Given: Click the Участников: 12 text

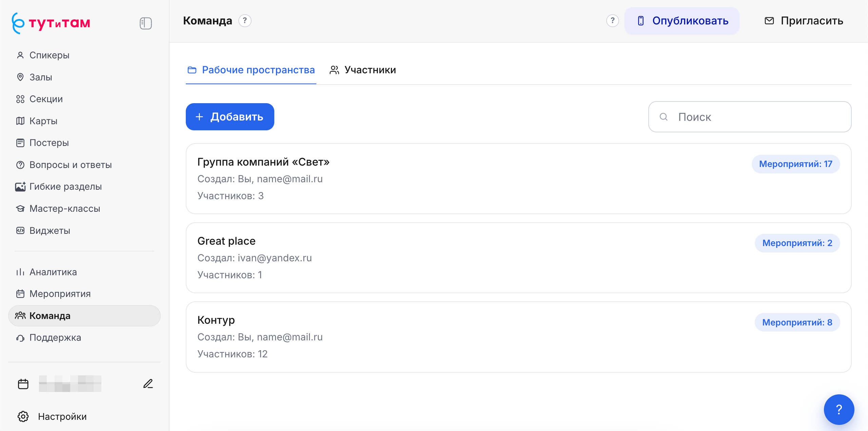Looking at the screenshot, I should click(x=232, y=354).
